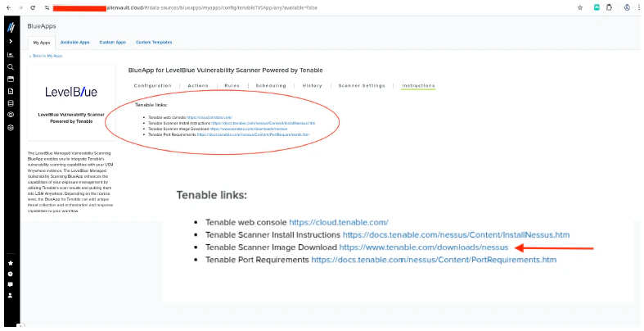Viewport: 644px width, 331px height.
Task: Open PortRequirements.htm link in circled list
Action: (x=253, y=135)
